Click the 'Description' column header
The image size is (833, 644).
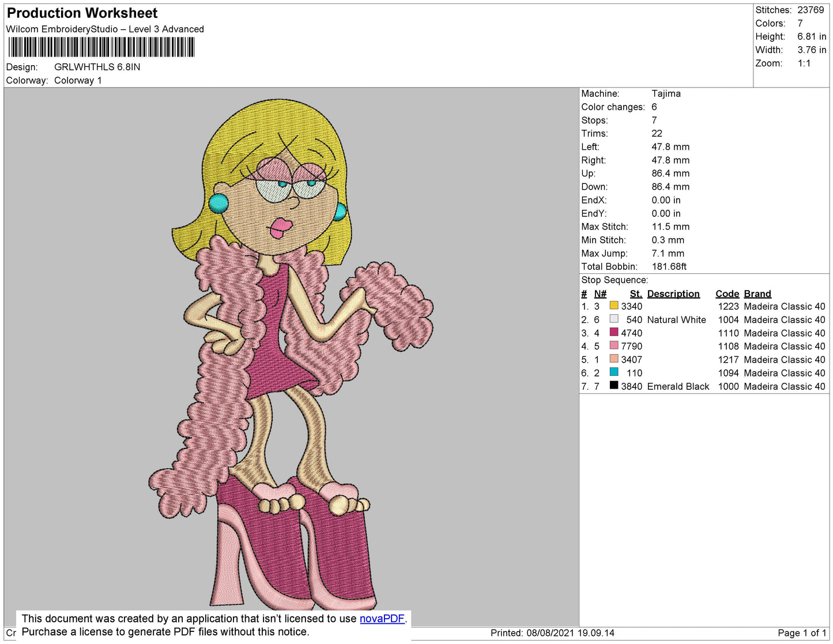(x=673, y=293)
